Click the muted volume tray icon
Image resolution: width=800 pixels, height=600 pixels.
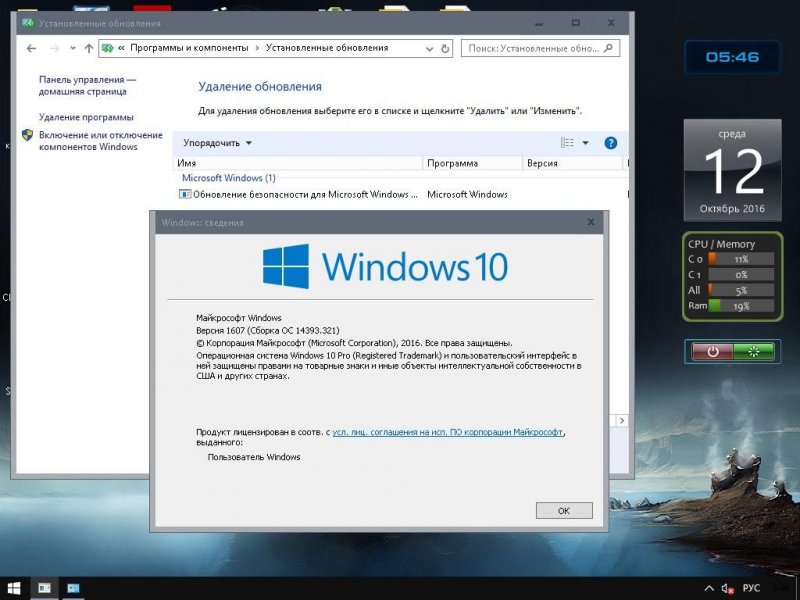click(x=728, y=589)
